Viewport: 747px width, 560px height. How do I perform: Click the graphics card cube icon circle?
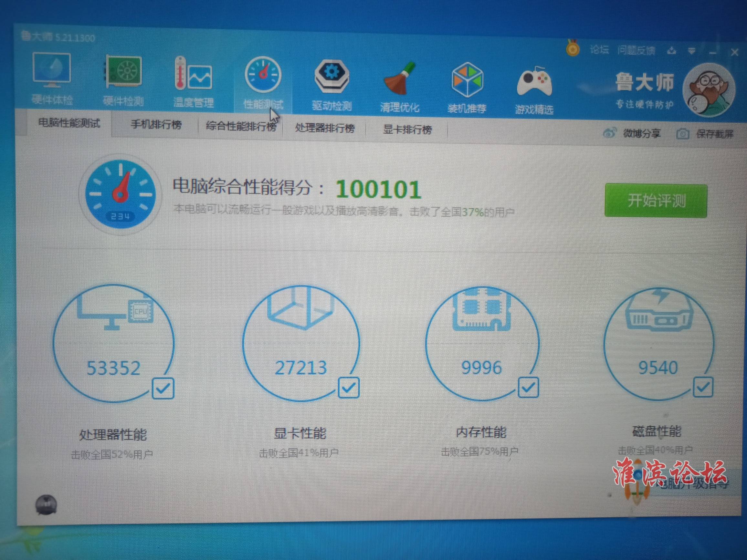(301, 343)
